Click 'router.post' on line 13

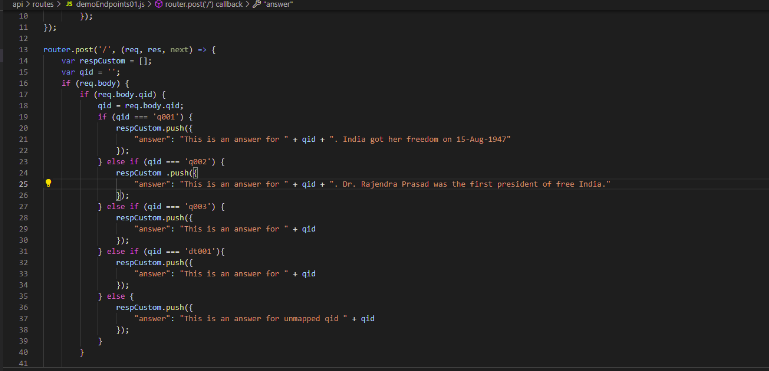68,50
